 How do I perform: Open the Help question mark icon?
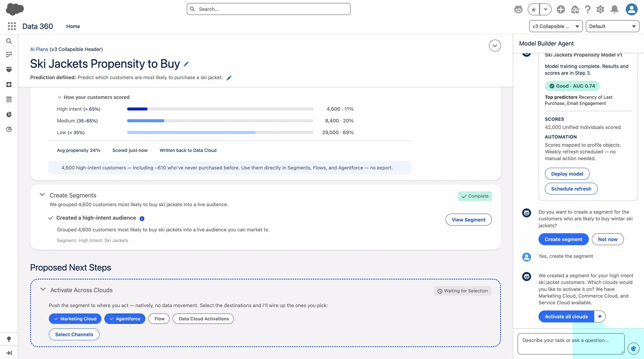point(588,9)
